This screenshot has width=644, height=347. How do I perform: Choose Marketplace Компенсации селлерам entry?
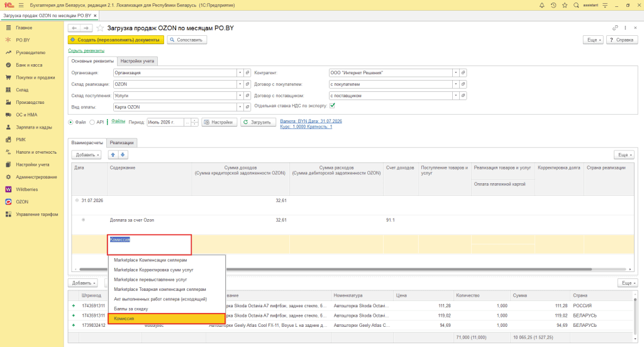(x=167, y=260)
